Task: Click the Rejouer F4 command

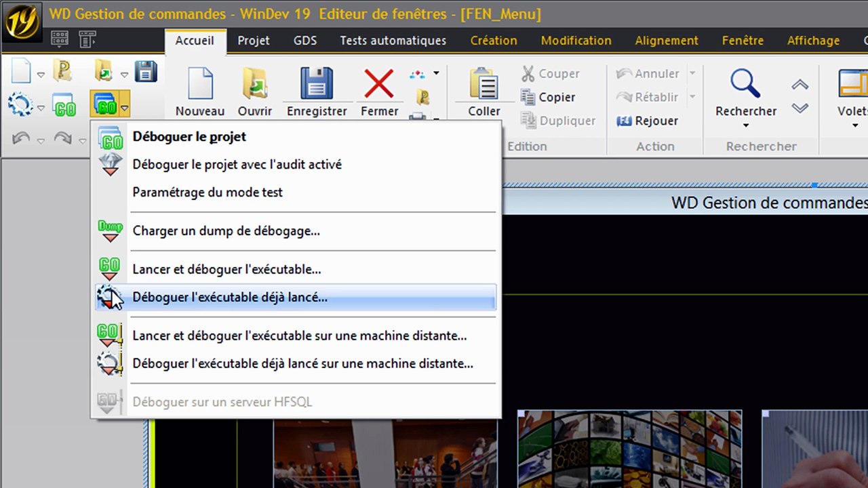Action: click(x=647, y=121)
